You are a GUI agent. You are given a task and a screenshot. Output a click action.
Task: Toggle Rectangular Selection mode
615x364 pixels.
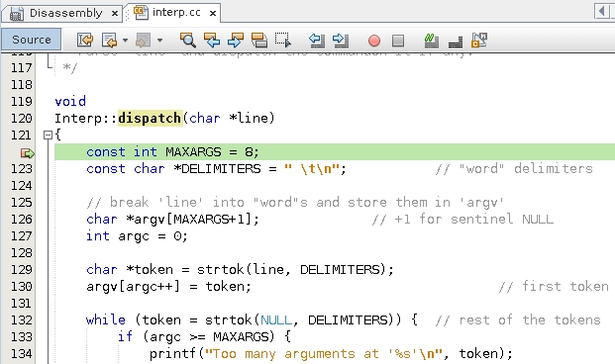[x=283, y=40]
